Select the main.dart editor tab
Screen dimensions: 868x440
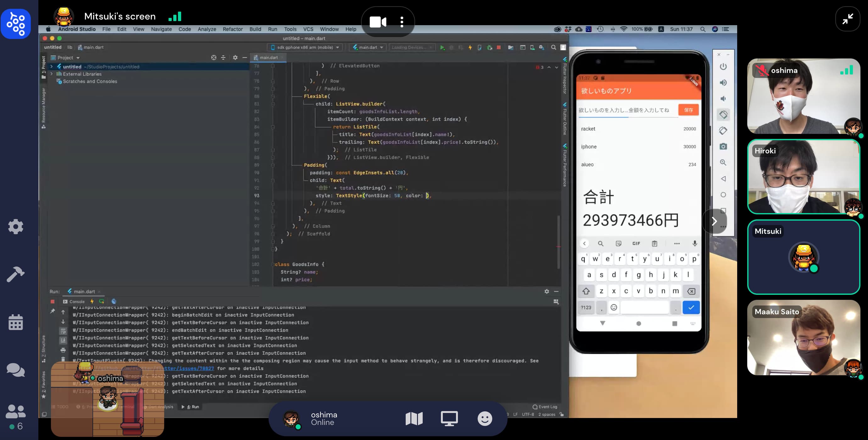[x=268, y=58]
